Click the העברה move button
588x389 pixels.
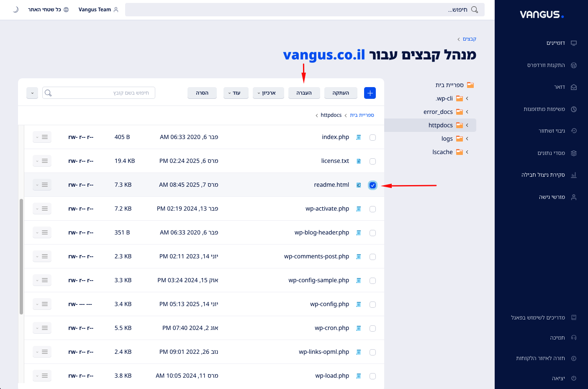pos(304,93)
